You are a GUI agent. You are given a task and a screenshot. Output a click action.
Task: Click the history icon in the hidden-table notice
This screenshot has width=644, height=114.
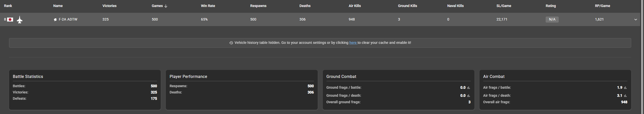coord(231,43)
